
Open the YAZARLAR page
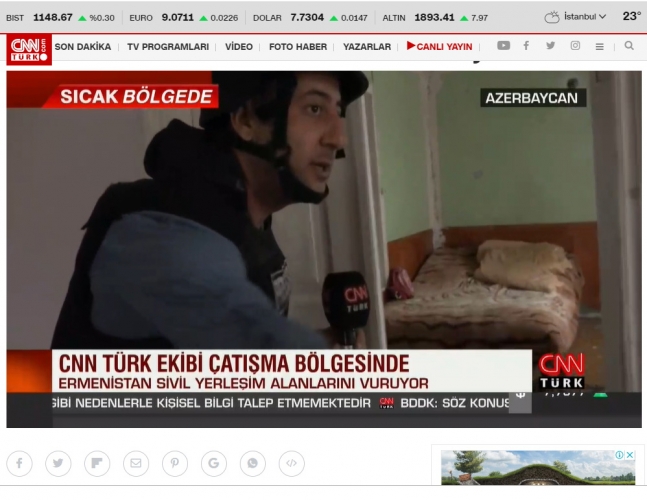[x=367, y=47]
